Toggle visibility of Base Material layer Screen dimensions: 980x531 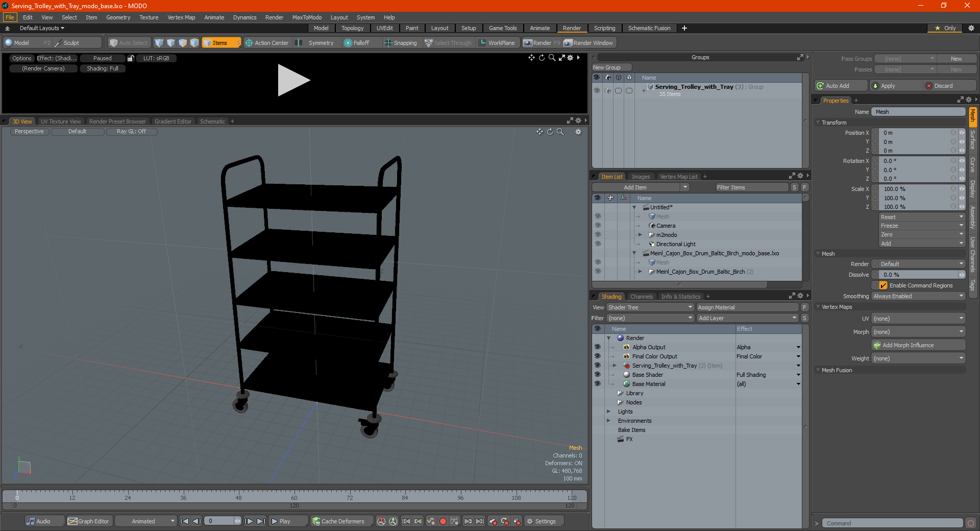[x=598, y=384]
